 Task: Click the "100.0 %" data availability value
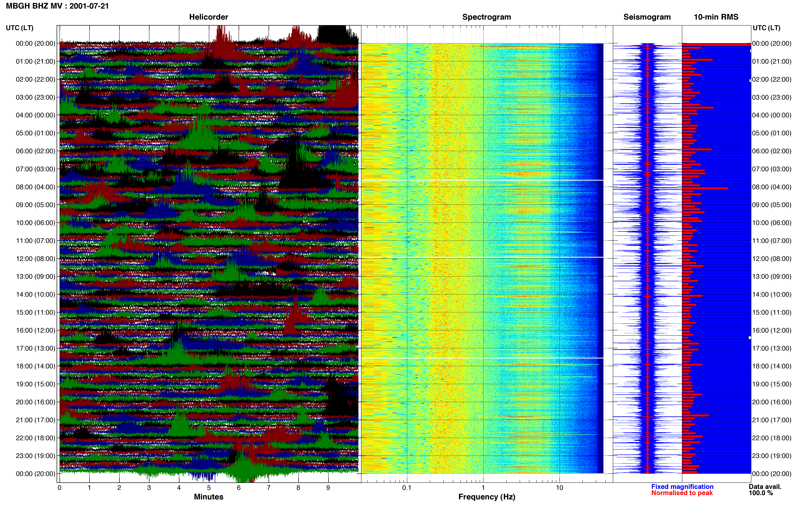[x=761, y=493]
